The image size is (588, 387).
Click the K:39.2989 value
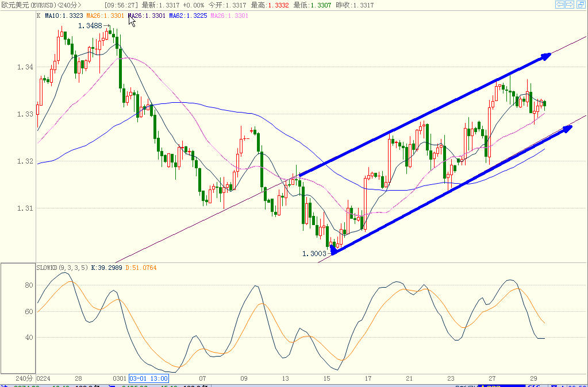[106, 268]
